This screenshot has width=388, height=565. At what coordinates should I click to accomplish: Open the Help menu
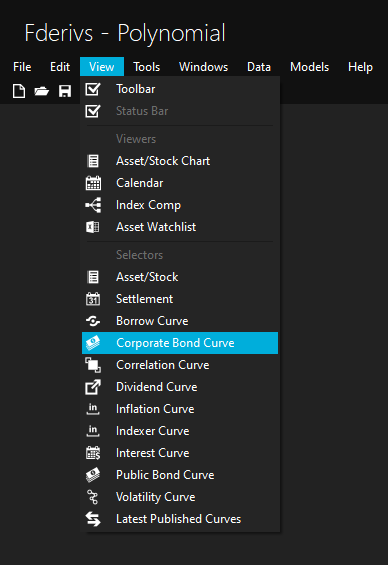tap(360, 67)
